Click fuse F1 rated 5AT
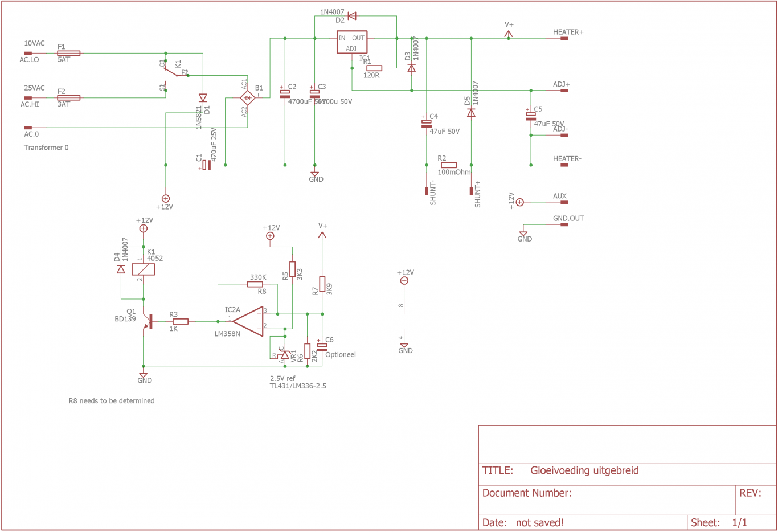Viewport: 778px width, 532px height. 69,53
